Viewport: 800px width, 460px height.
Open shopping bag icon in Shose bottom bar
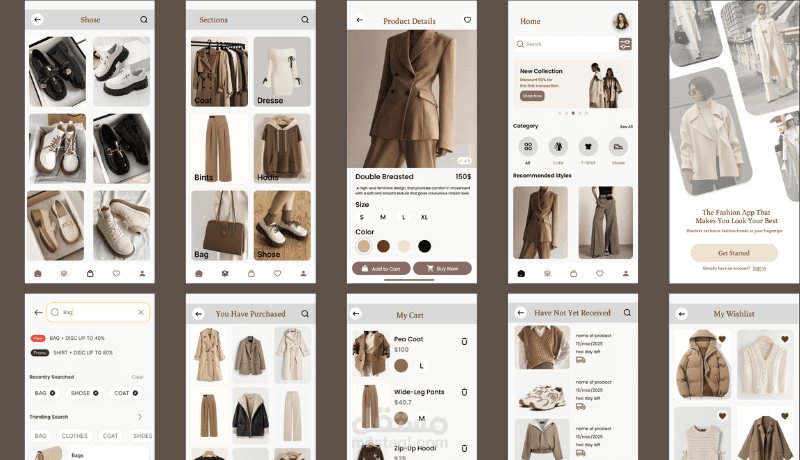pos(90,273)
